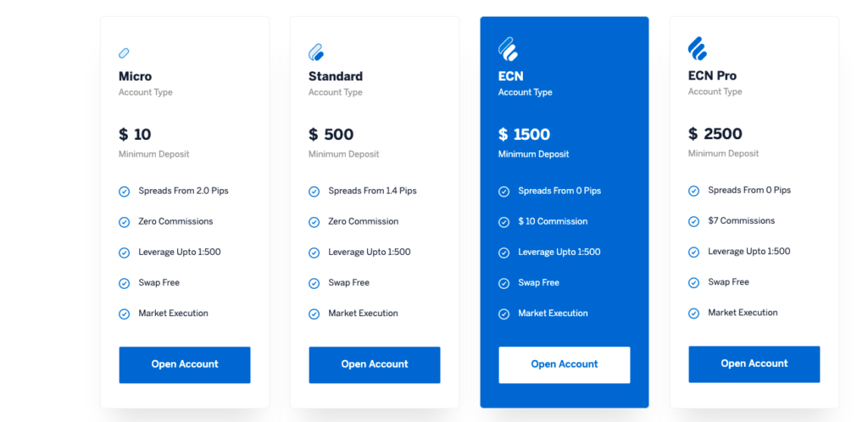Click ECN Pro card Swap Free check icon
This screenshot has width=868, height=422.
click(693, 283)
